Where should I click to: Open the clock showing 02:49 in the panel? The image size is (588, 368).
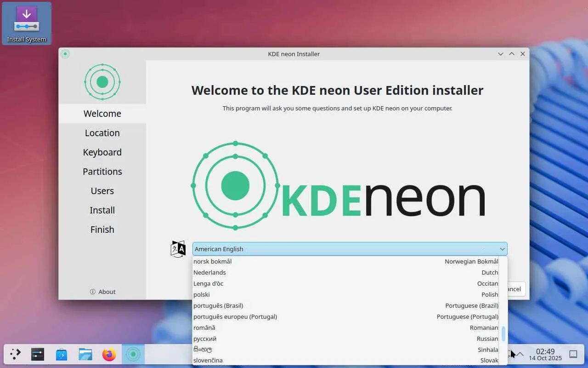545,354
